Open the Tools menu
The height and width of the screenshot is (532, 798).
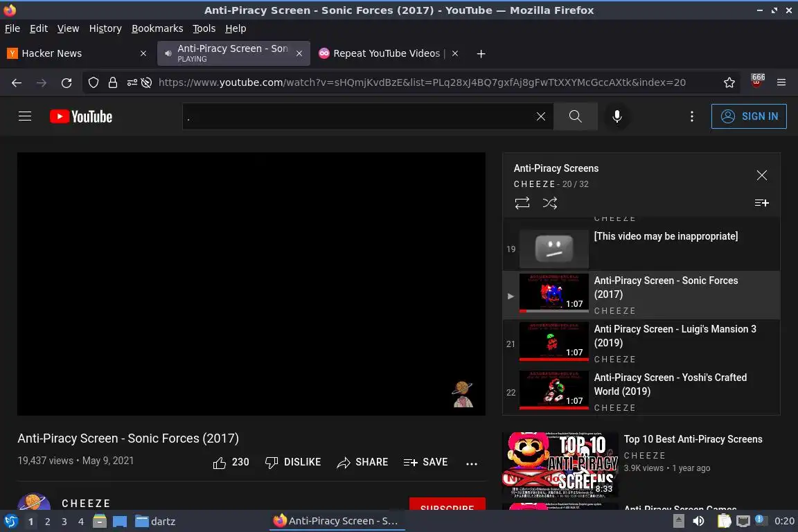pyautogui.click(x=204, y=28)
